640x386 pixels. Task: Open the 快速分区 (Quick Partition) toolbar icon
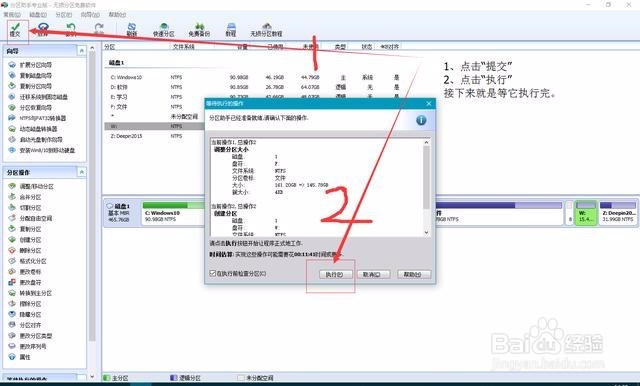(164, 27)
